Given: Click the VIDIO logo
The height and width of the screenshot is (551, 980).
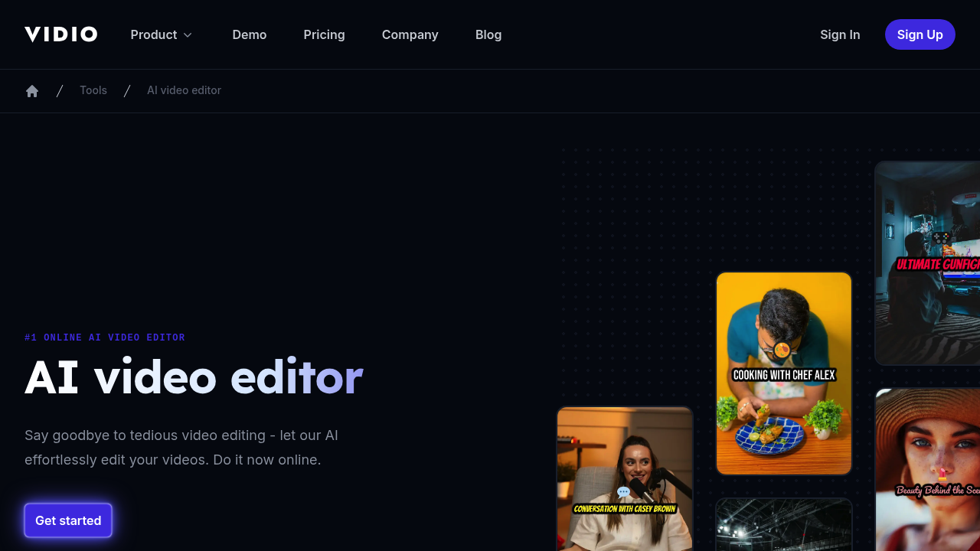Looking at the screenshot, I should coord(60,34).
